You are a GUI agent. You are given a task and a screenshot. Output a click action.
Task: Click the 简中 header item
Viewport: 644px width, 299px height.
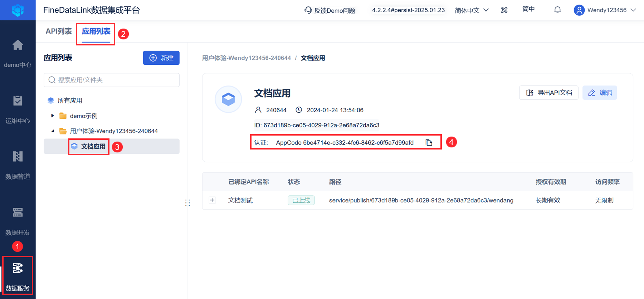click(528, 9)
